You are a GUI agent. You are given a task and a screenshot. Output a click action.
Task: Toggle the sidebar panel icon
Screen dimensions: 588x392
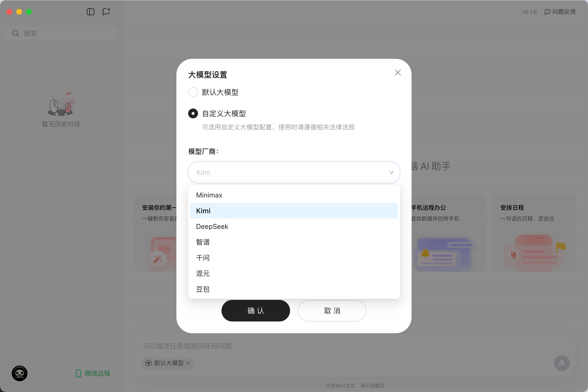(x=90, y=12)
